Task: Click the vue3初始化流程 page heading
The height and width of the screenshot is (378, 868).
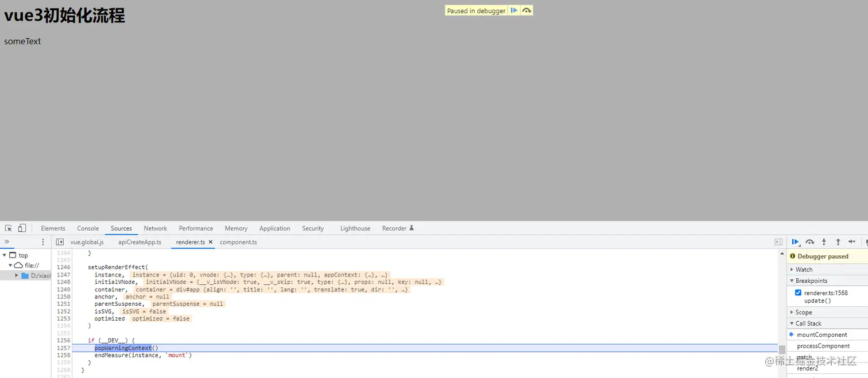Action: [64, 15]
